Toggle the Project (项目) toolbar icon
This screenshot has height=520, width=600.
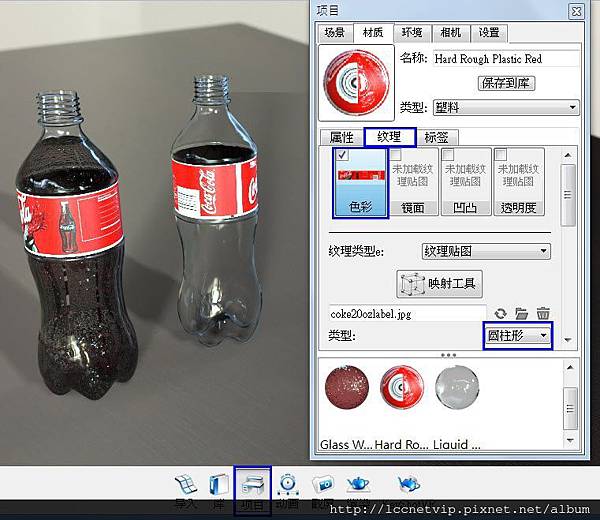(253, 484)
